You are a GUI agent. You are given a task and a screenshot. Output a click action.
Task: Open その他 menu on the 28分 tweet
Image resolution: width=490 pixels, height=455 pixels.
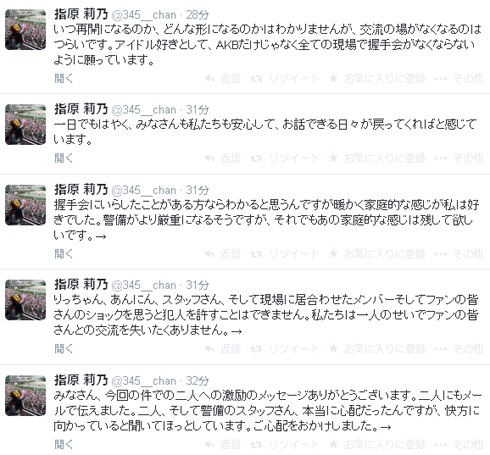(x=459, y=79)
